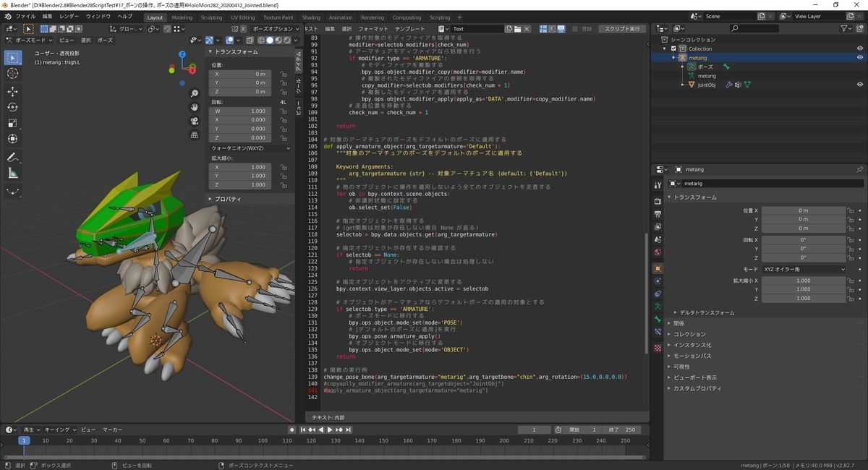Click the pan view hand icon
Viewport: 868px width, 470px height.
pos(195,108)
